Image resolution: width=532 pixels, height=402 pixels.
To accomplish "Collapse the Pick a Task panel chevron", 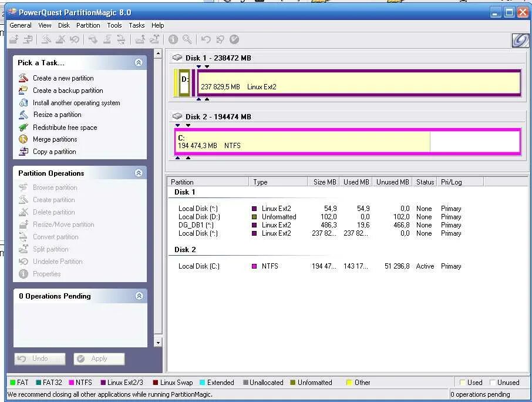I will click(x=139, y=62).
